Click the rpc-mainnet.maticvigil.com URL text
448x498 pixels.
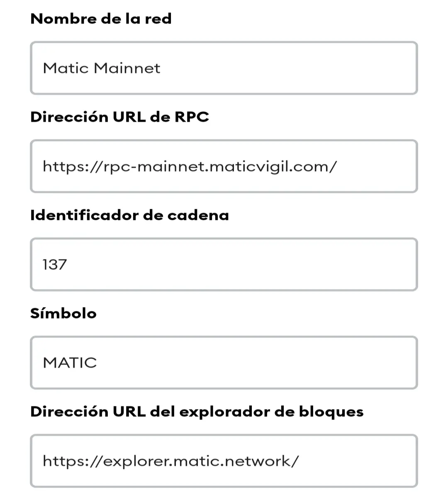click(190, 167)
